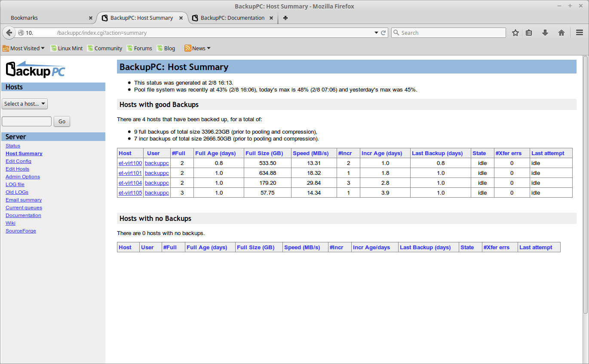Open the Linux Mint bookmark
This screenshot has height=364, width=589.
click(67, 48)
